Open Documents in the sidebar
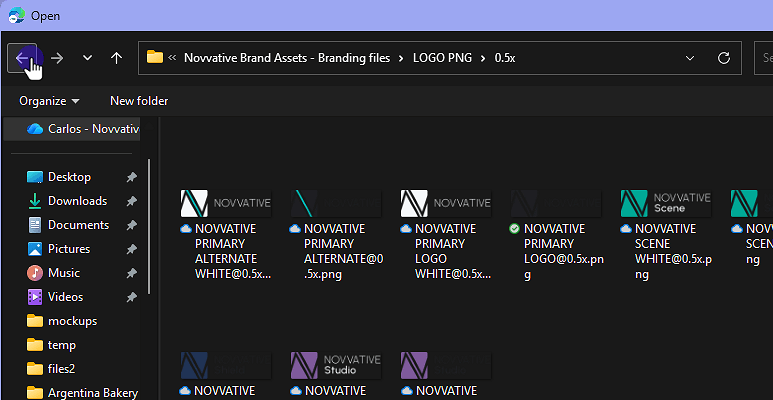The image size is (773, 400). pyautogui.click(x=78, y=225)
